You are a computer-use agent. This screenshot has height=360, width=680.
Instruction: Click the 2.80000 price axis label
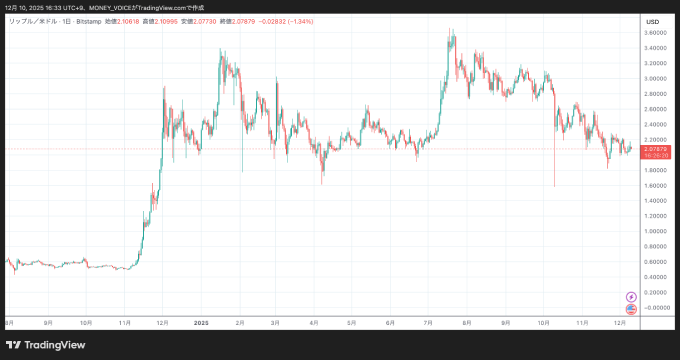point(655,94)
